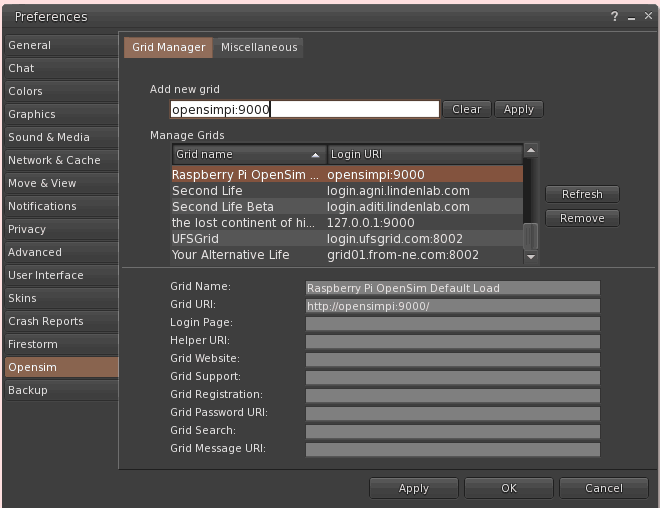Click login.agni.lindenlab.com URI cell

[x=398, y=191]
